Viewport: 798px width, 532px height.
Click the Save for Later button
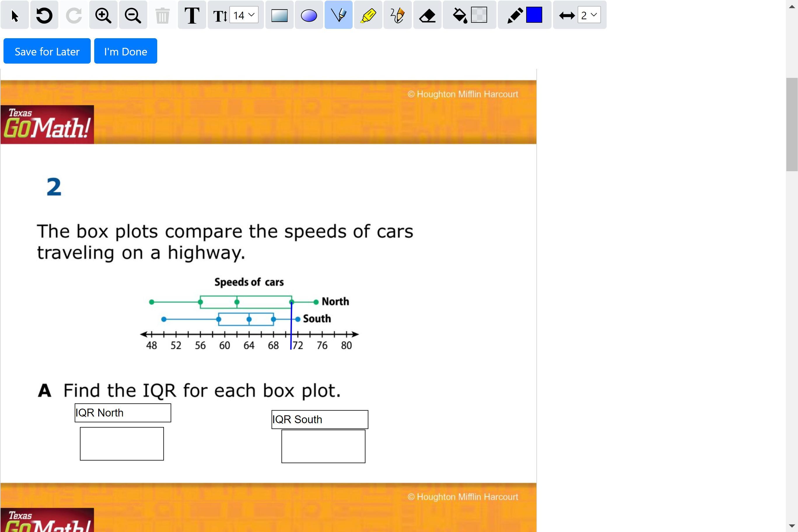coord(47,51)
